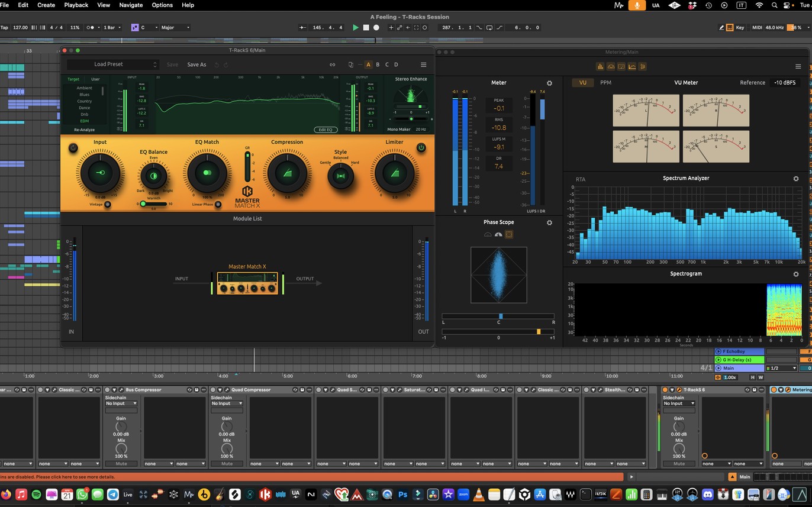The image size is (812, 507).
Task: Open the Major scale dropdown
Action: coord(175,27)
